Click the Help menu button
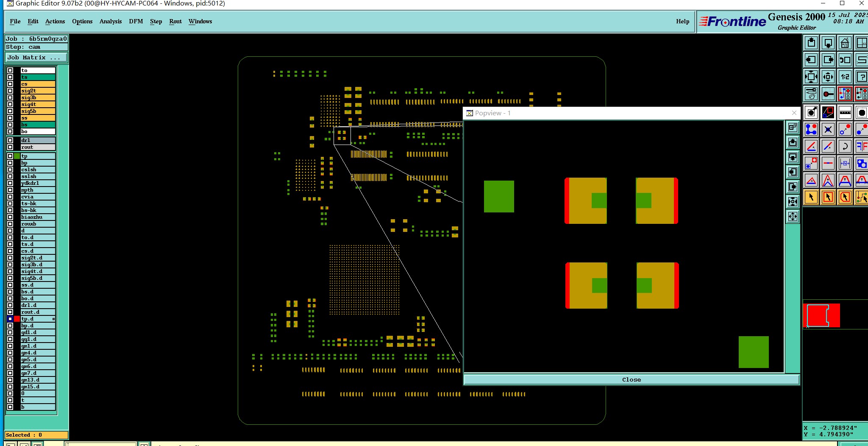 pyautogui.click(x=683, y=21)
